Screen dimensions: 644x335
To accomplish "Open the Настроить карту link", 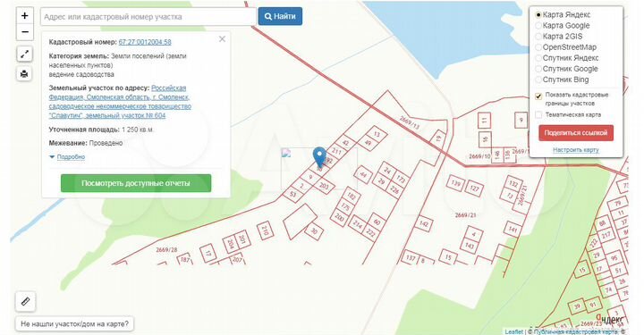I will (576, 150).
